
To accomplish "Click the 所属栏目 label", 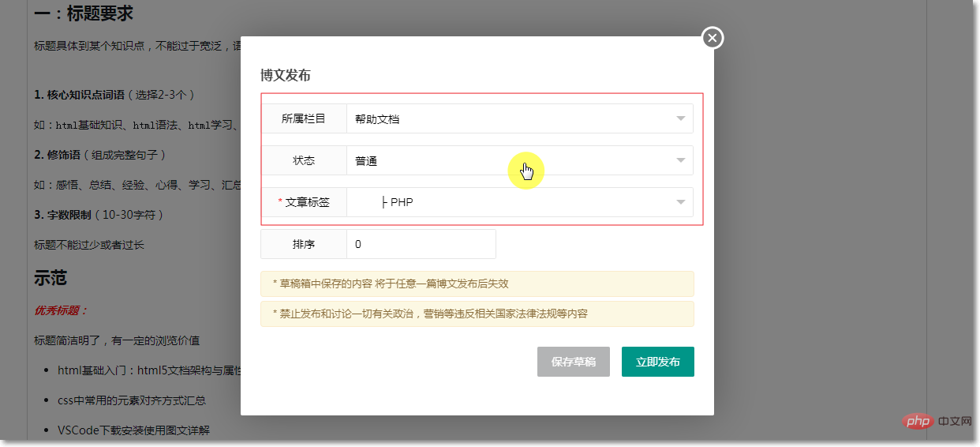I will (x=304, y=119).
